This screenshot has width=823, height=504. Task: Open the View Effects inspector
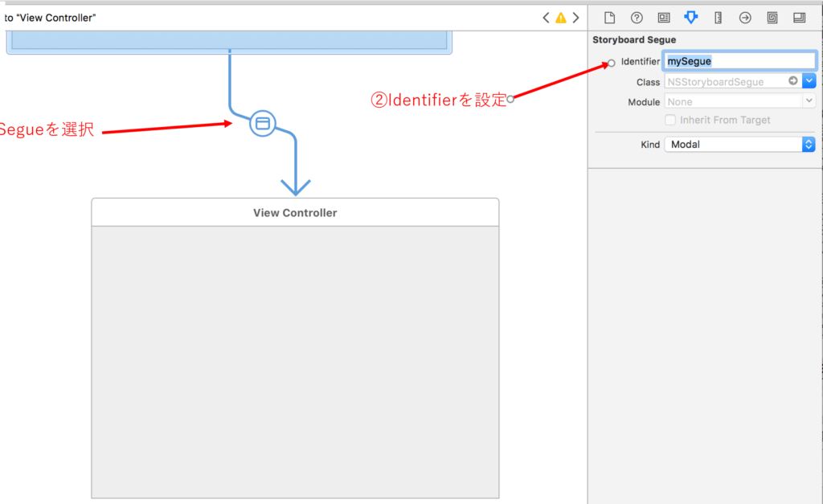point(799,18)
